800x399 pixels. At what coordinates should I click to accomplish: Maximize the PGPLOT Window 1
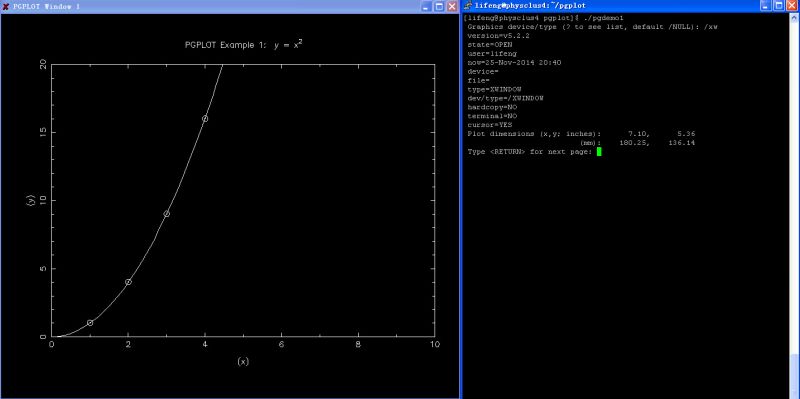pos(439,7)
